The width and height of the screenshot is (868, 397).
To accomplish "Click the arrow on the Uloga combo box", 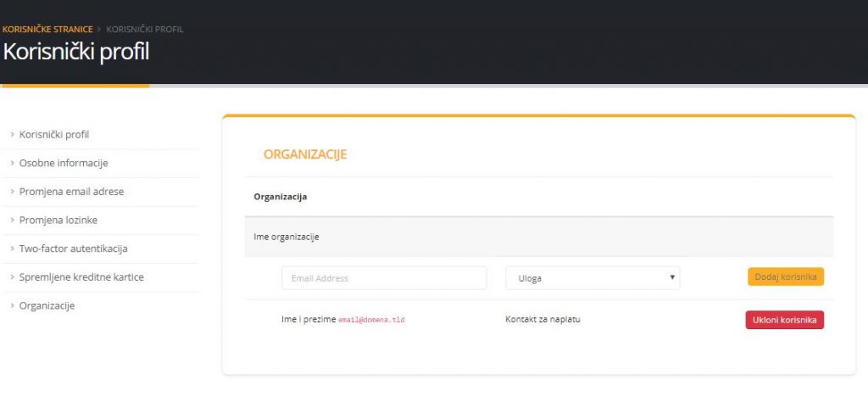I will 672,278.
